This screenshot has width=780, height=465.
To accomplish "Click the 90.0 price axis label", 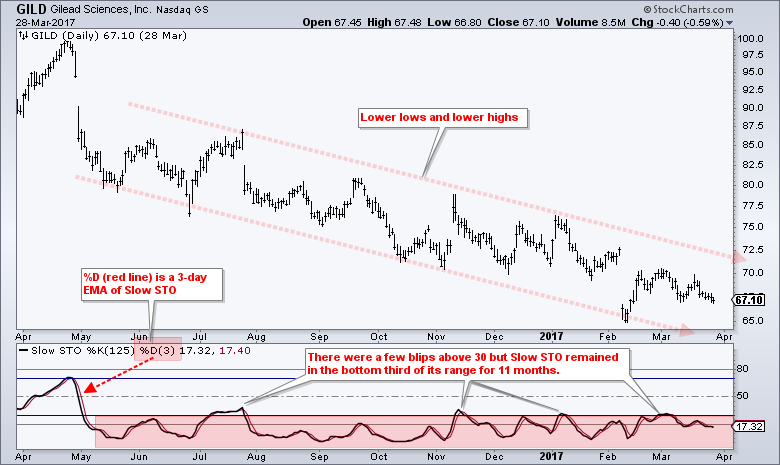I will pos(753,107).
